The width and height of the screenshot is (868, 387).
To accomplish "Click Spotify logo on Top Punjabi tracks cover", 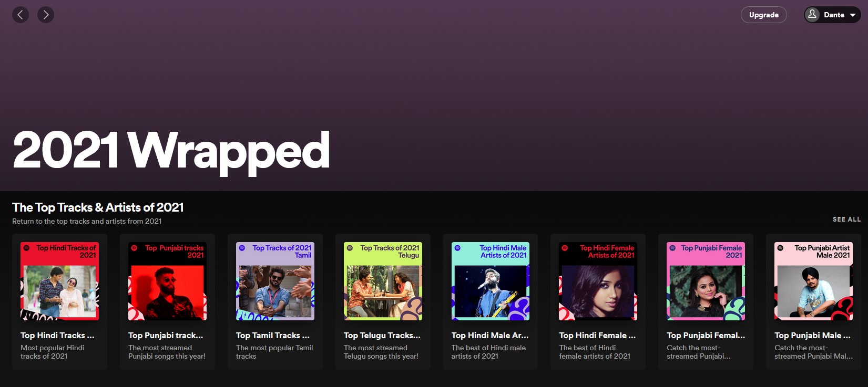I will 135,248.
